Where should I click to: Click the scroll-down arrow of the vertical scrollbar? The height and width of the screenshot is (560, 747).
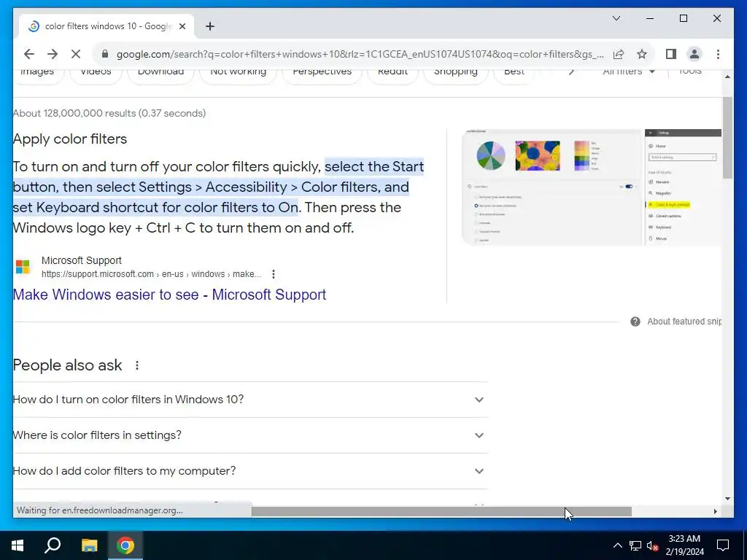[727, 499]
